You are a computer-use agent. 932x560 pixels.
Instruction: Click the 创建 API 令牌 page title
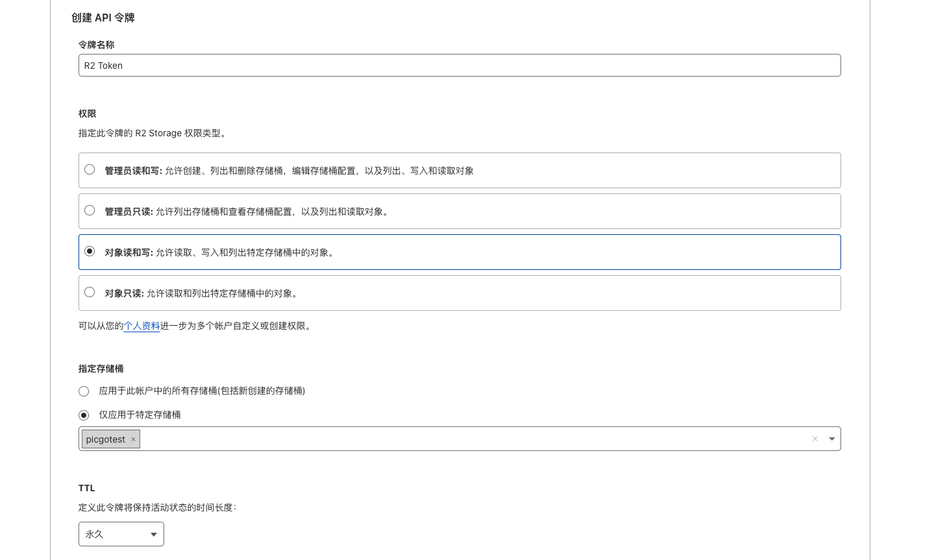click(103, 18)
